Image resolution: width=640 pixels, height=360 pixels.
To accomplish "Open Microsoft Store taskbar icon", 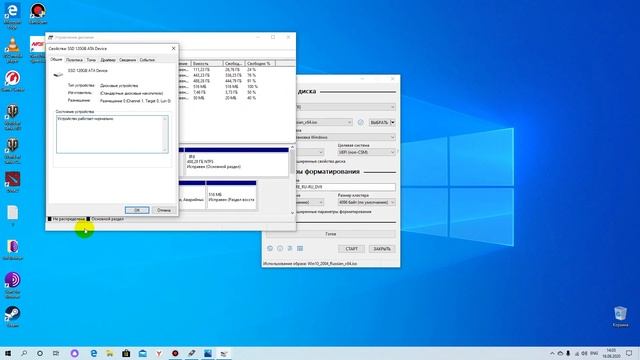I will [x=126, y=353].
